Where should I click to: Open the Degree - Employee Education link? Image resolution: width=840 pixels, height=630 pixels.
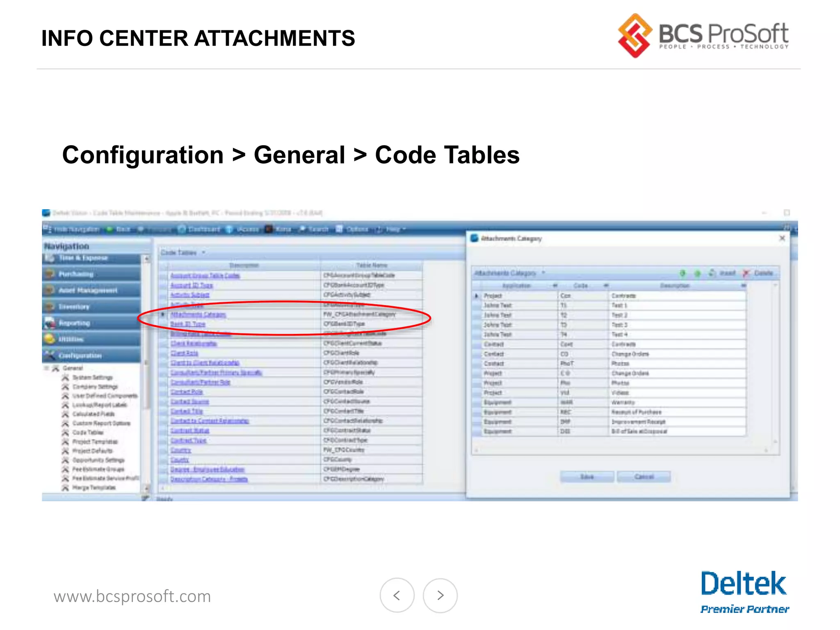(x=208, y=470)
